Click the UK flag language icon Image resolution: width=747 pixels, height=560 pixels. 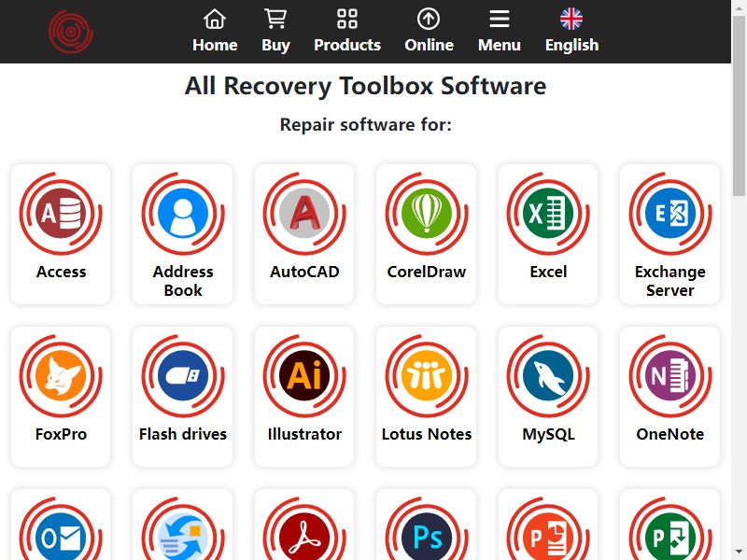point(571,19)
